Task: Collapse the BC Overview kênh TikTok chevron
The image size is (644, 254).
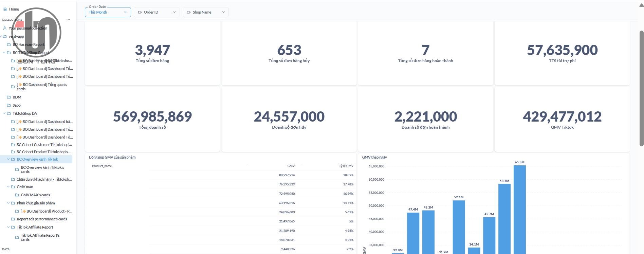Action: coord(8,159)
